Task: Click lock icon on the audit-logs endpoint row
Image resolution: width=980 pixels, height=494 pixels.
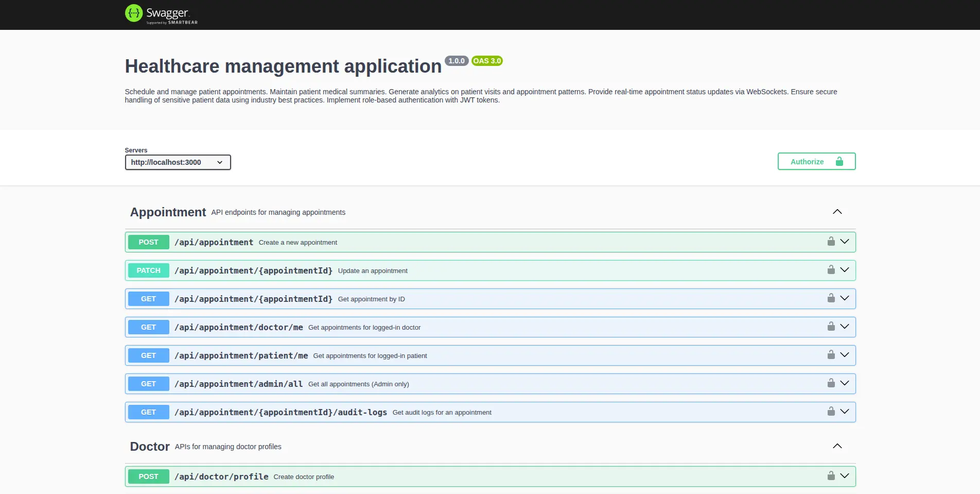Action: tap(831, 411)
